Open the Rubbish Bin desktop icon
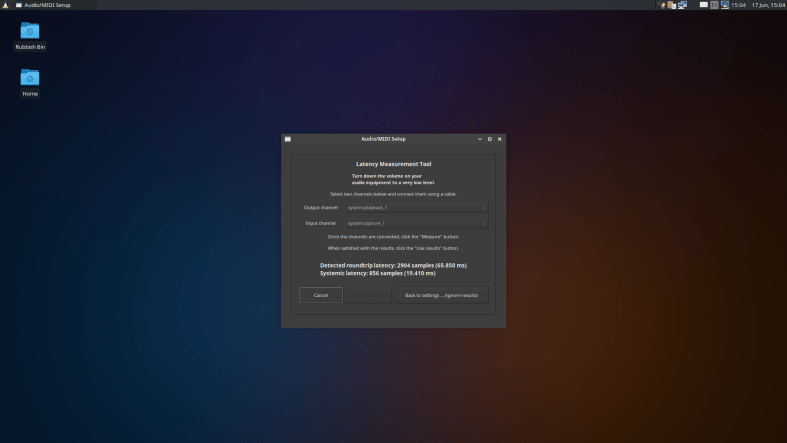787x443 pixels. (x=30, y=31)
